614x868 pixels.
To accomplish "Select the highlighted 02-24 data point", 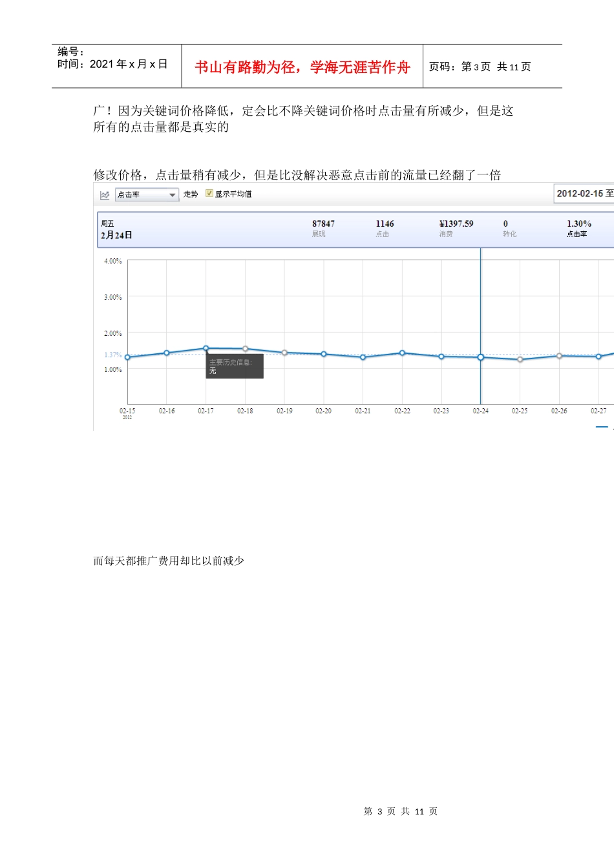I will [481, 357].
